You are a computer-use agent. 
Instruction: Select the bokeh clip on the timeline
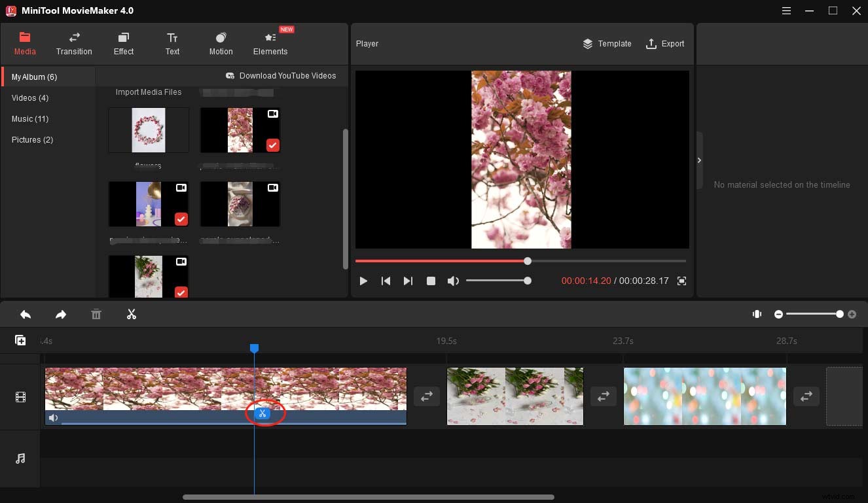coord(705,396)
